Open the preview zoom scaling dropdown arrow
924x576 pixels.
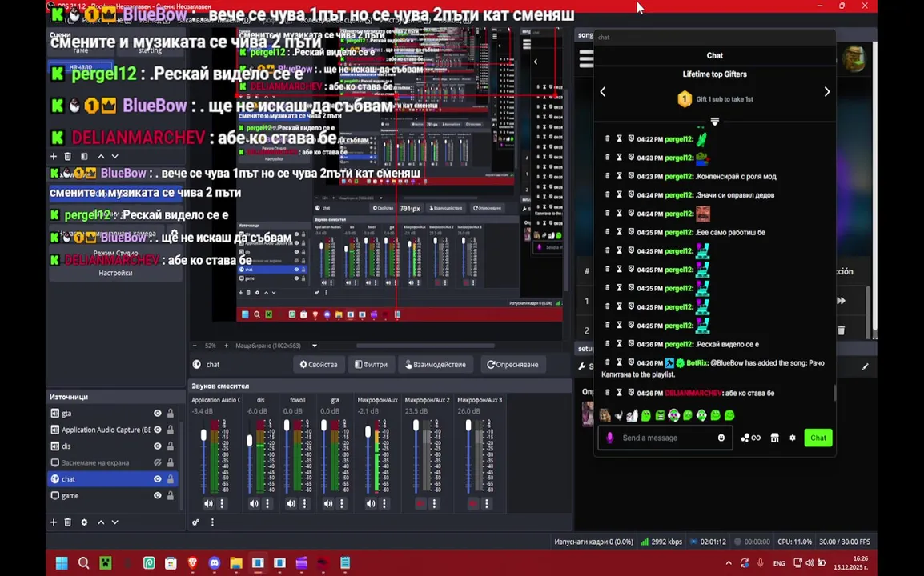(x=315, y=346)
